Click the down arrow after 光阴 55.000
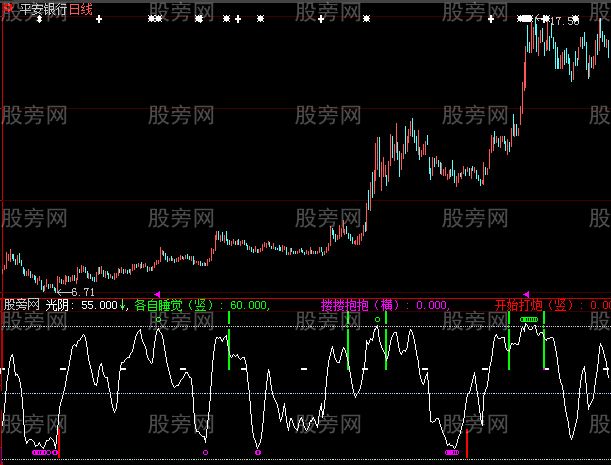Image resolution: width=611 pixels, height=465 pixels. [124, 305]
